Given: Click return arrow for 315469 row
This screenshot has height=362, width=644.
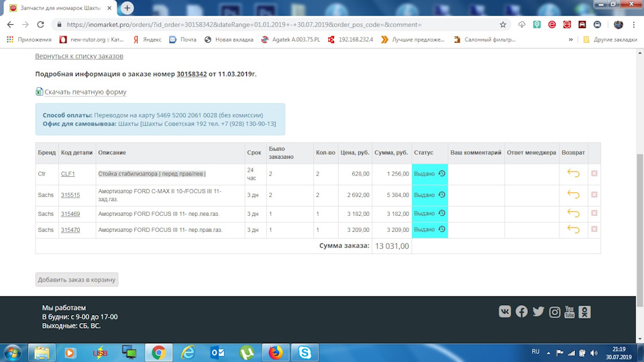Looking at the screenshot, I should click(574, 213).
